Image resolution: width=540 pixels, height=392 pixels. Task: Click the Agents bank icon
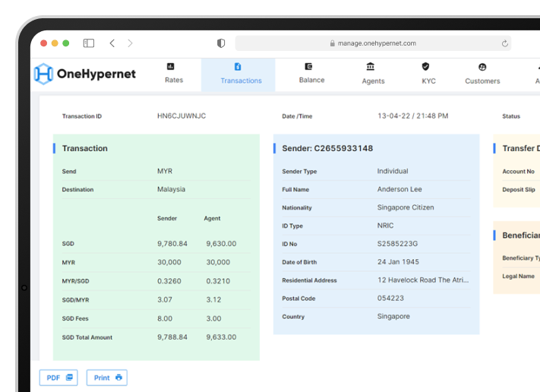pyautogui.click(x=370, y=67)
